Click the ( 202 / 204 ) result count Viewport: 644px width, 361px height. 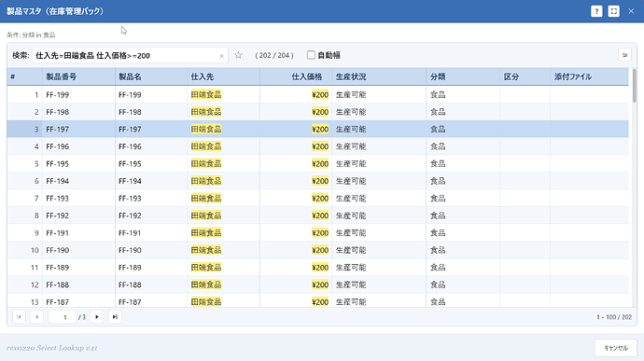[x=274, y=55]
